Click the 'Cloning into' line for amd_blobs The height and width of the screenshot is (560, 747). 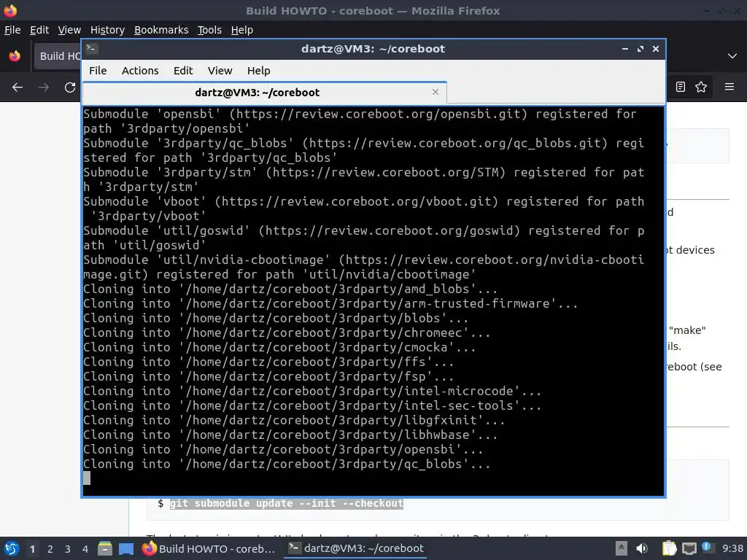pyautogui.click(x=290, y=289)
